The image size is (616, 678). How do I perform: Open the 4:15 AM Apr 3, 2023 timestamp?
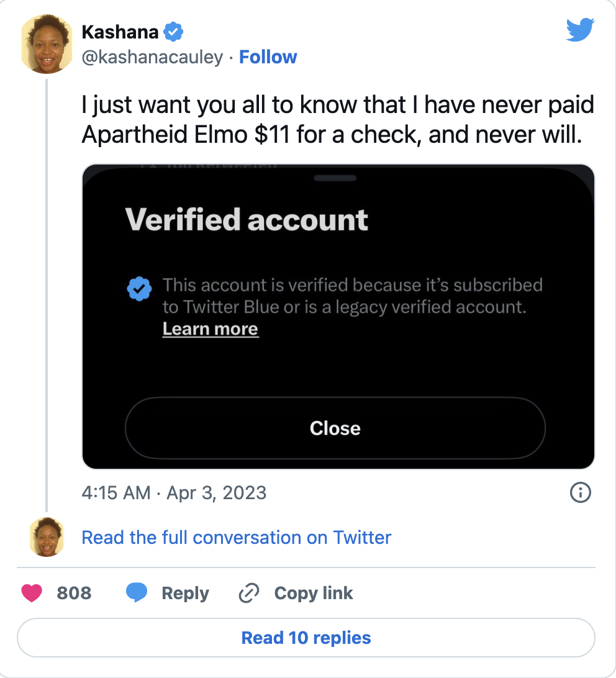(x=174, y=493)
